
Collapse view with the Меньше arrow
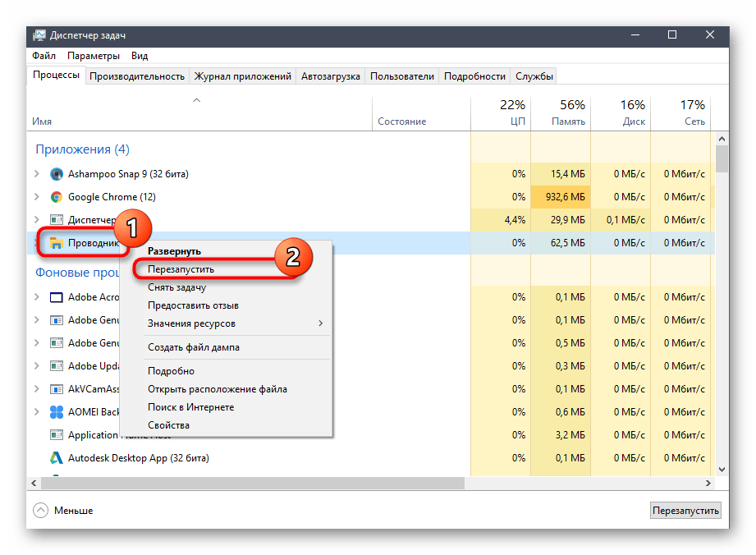pyautogui.click(x=41, y=511)
